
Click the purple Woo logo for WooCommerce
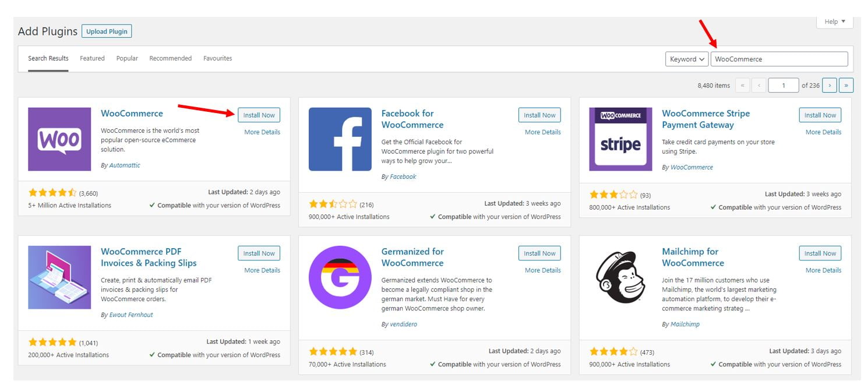[x=59, y=139]
